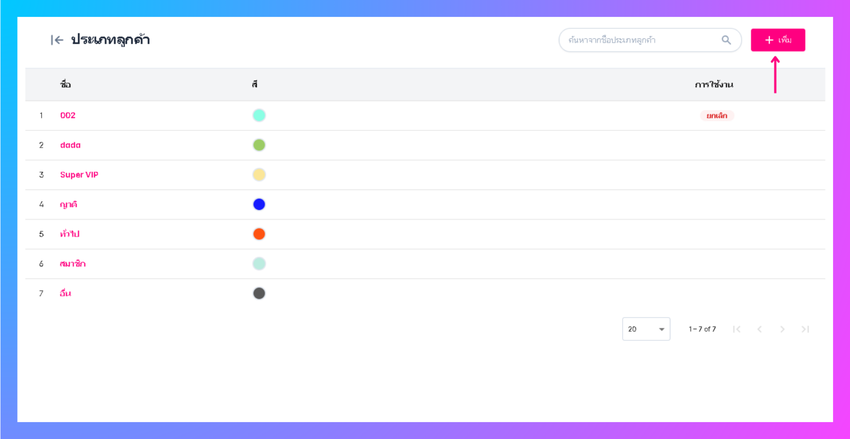Screen dimensions: 850x439
Task: Click the green color swatch for dada
Action: 259,145
